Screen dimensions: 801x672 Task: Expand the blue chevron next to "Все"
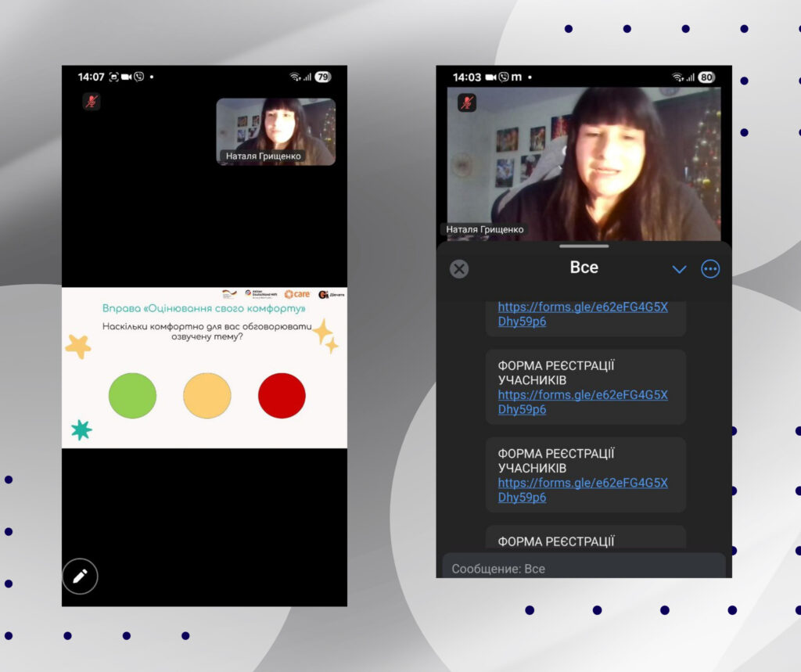[679, 269]
